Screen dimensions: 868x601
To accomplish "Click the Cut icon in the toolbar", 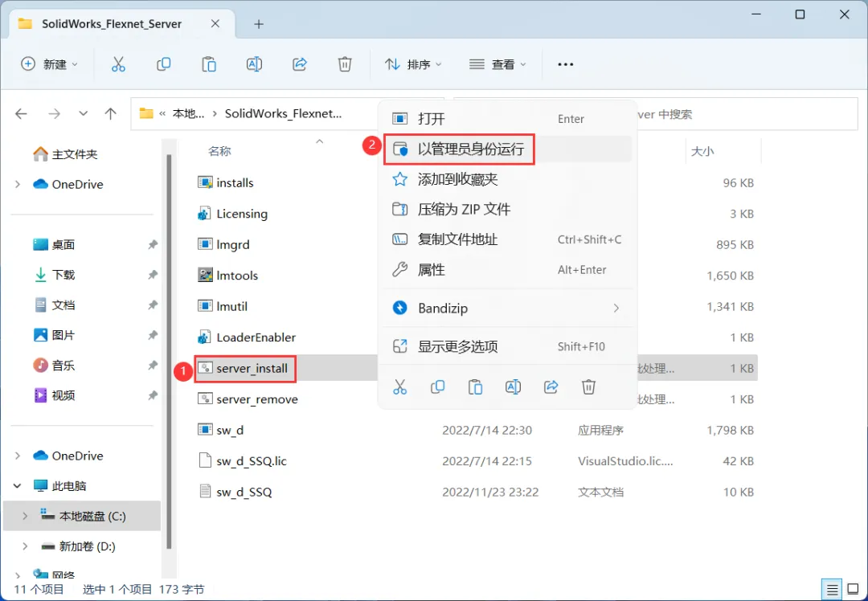I will pyautogui.click(x=118, y=64).
